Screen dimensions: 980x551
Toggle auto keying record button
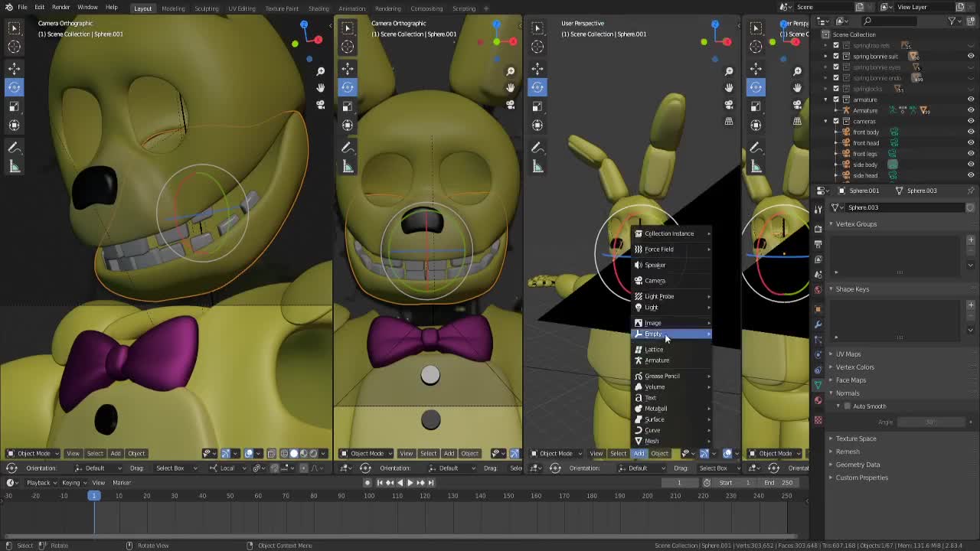coord(367,482)
